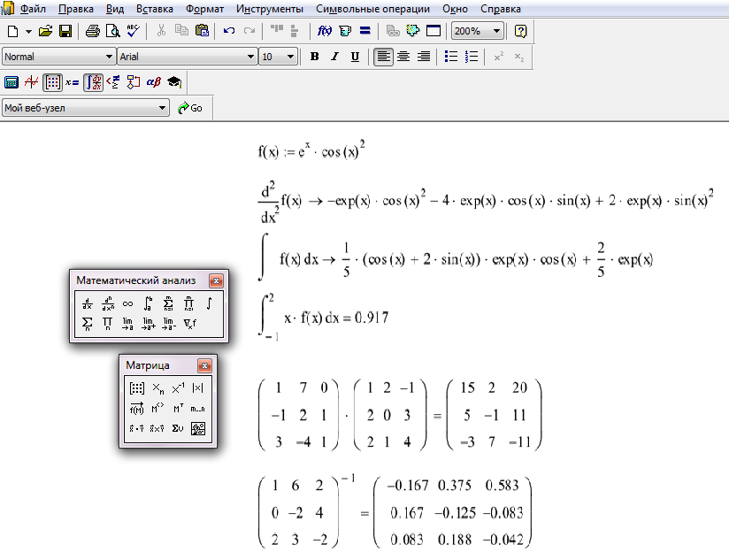Close the Матрица palette

[204, 365]
